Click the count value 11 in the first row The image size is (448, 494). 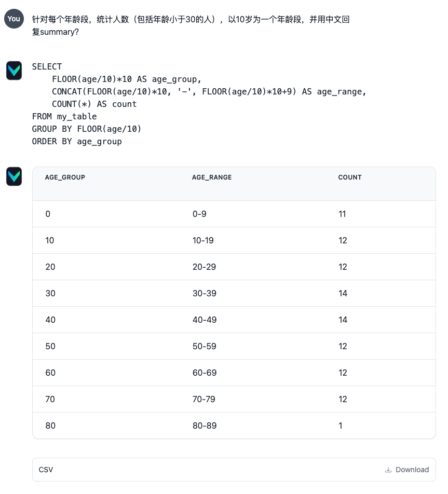343,214
